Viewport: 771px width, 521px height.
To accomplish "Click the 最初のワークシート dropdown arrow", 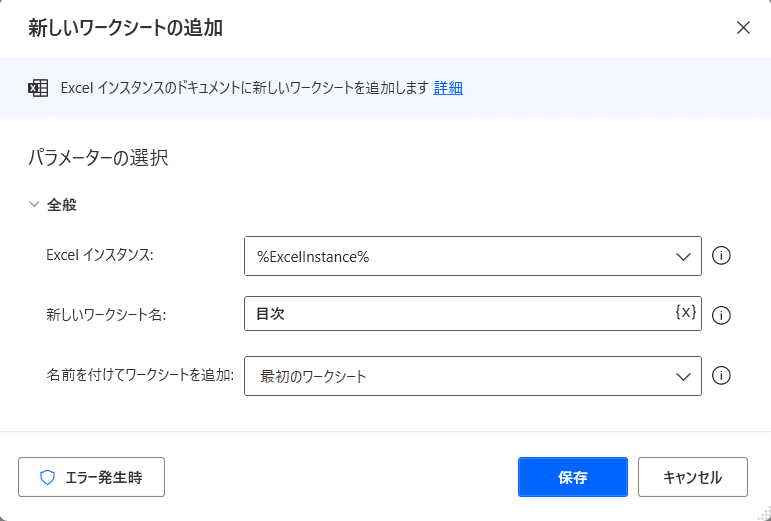I will (684, 376).
